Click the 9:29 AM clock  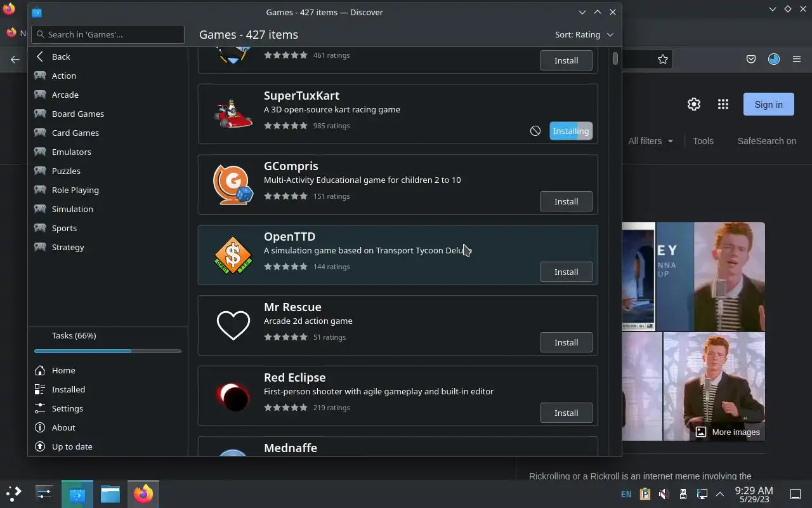point(754,494)
